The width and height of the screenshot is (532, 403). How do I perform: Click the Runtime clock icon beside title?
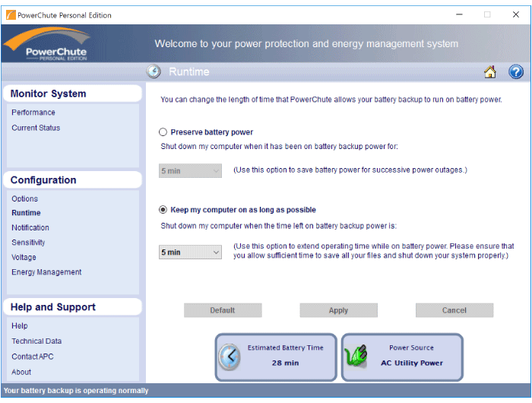[x=154, y=71]
